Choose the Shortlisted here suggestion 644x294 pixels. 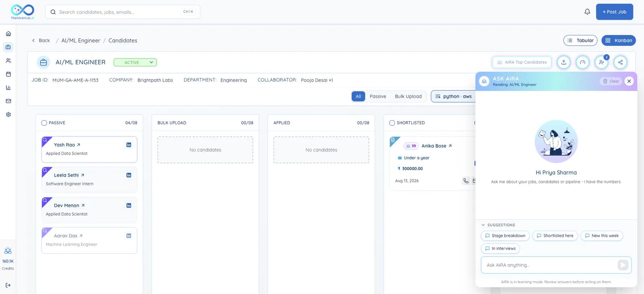point(555,236)
